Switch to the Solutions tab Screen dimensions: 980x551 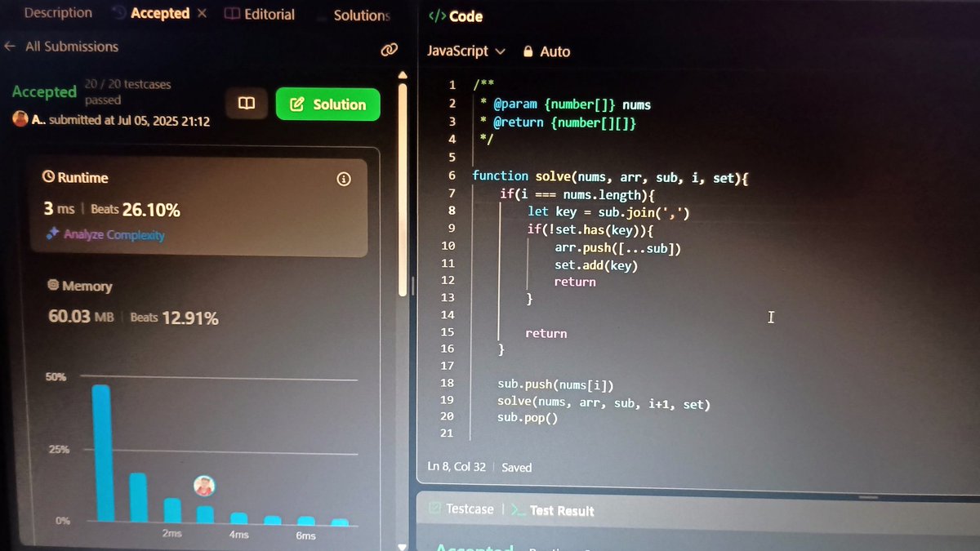click(x=362, y=16)
